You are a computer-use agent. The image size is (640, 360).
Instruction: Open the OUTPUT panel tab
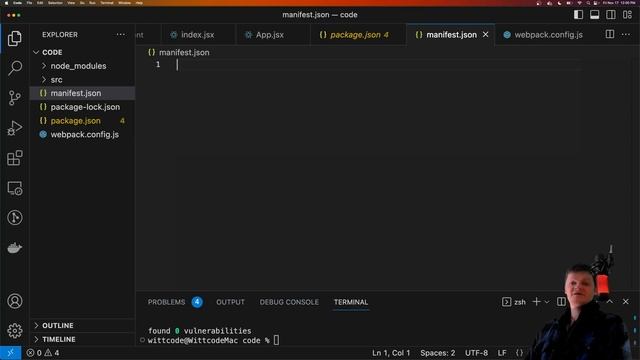point(230,302)
